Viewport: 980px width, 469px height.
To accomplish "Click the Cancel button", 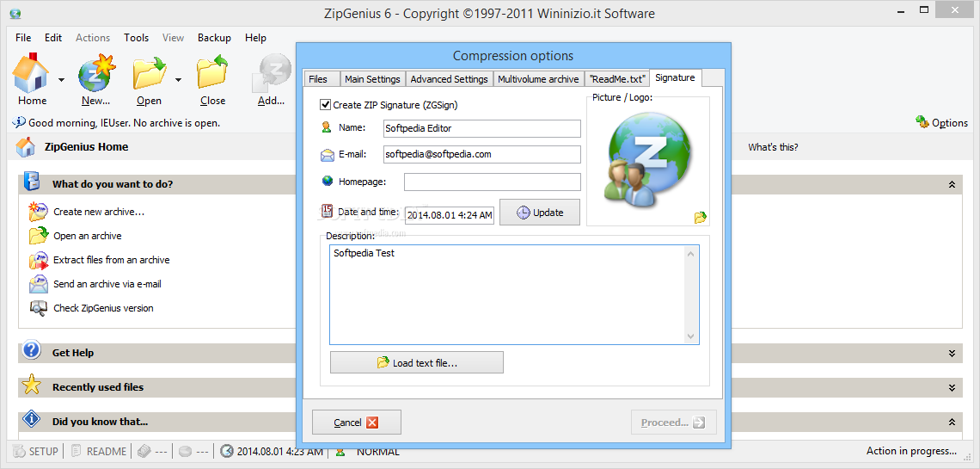I will coord(356,422).
